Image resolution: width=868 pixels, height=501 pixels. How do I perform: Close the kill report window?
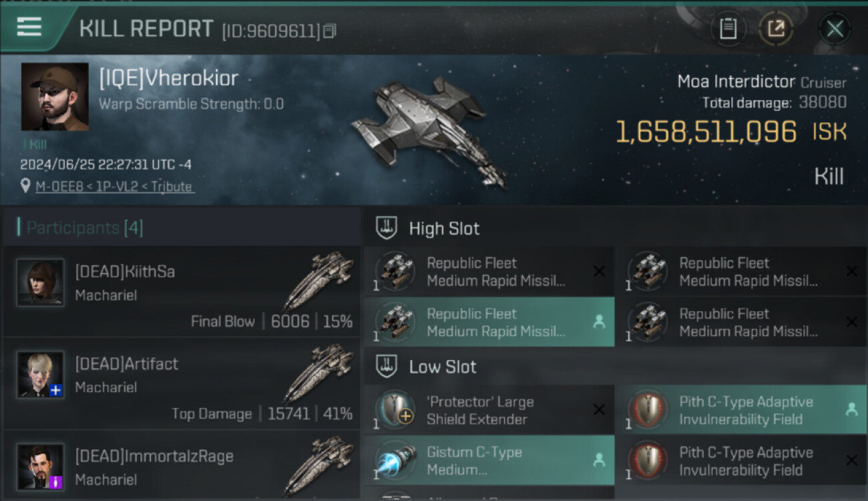click(835, 29)
